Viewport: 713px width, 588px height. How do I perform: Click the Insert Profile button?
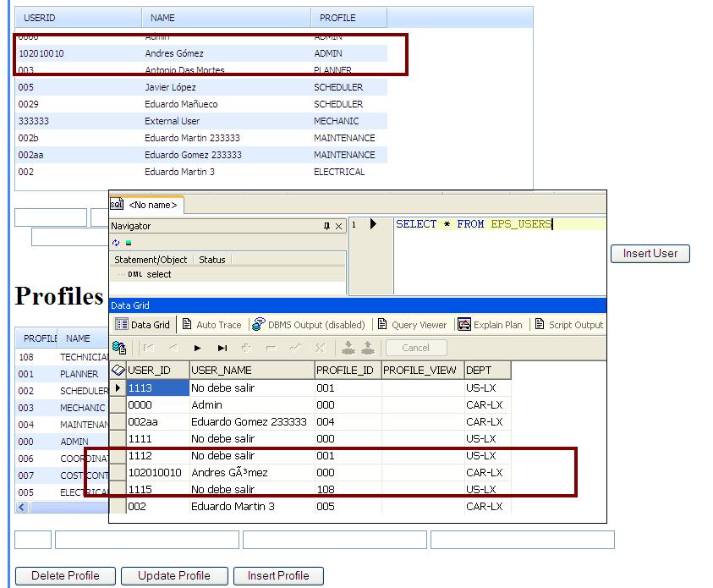[x=278, y=575]
